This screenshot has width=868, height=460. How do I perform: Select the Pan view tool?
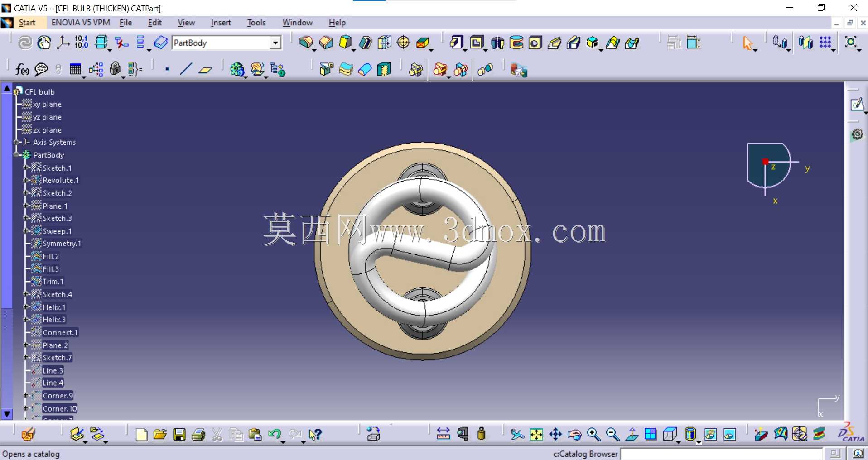coord(555,434)
